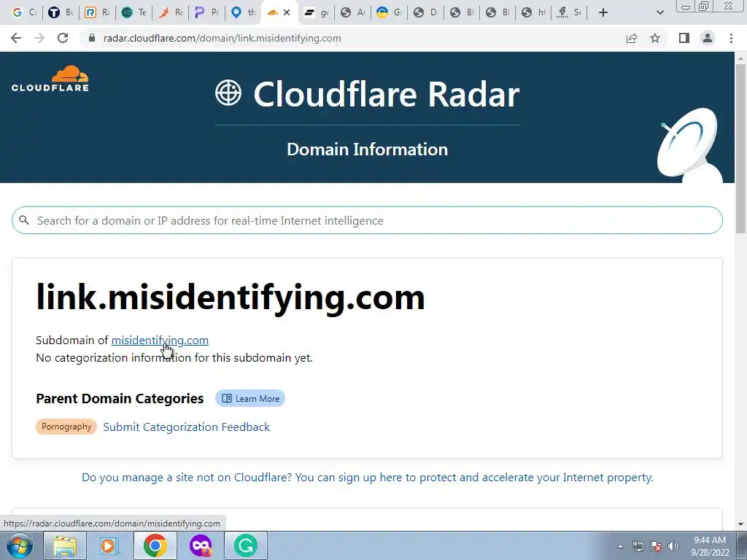Switch to the 'Gr' tab
The height and width of the screenshot is (560, 747).
pyautogui.click(x=390, y=12)
